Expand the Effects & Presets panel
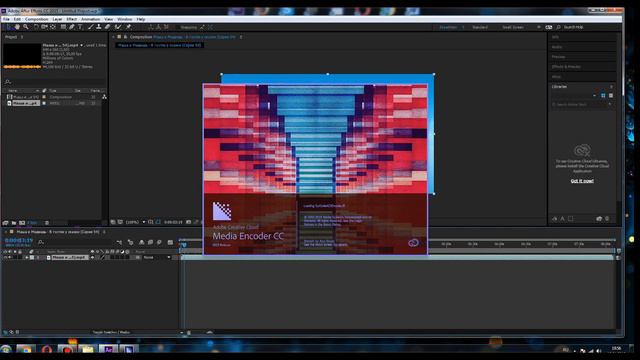The width and height of the screenshot is (640, 360). [x=567, y=67]
